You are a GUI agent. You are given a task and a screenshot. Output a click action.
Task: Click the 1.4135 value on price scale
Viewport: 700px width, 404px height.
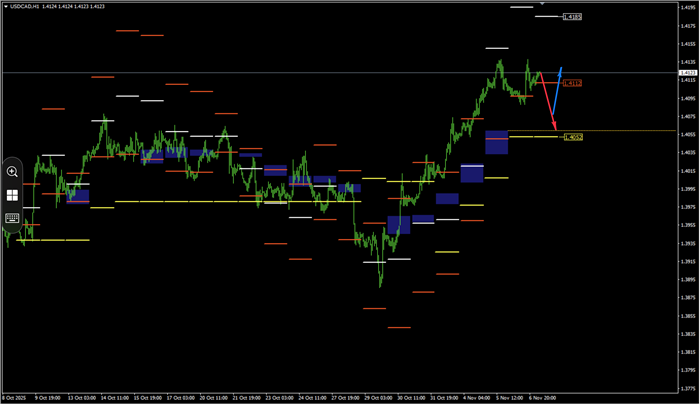point(688,62)
